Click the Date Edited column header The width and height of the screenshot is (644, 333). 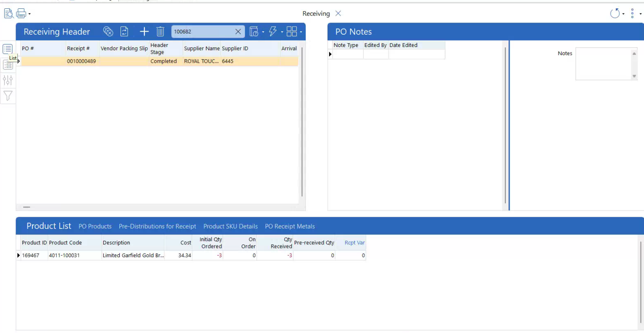click(x=417, y=45)
